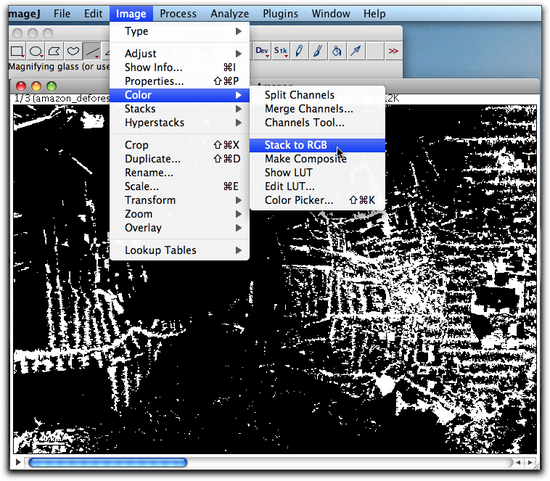Open the Stk stack tools icon

coord(281,51)
